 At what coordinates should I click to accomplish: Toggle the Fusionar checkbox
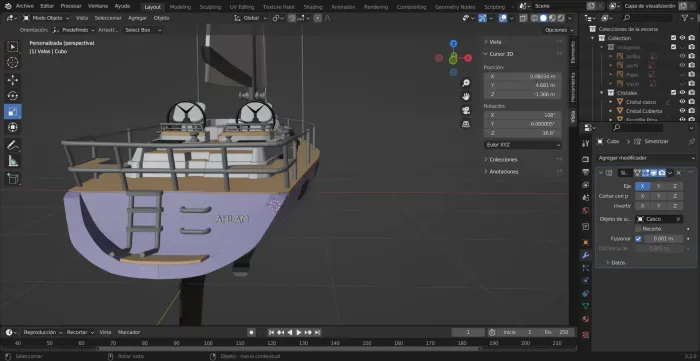point(638,239)
